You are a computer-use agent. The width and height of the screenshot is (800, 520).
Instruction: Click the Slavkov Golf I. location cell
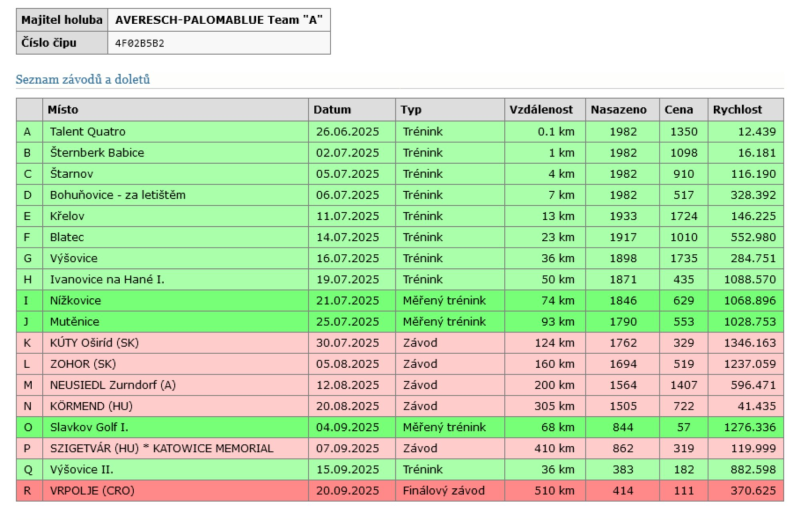pyautogui.click(x=95, y=428)
